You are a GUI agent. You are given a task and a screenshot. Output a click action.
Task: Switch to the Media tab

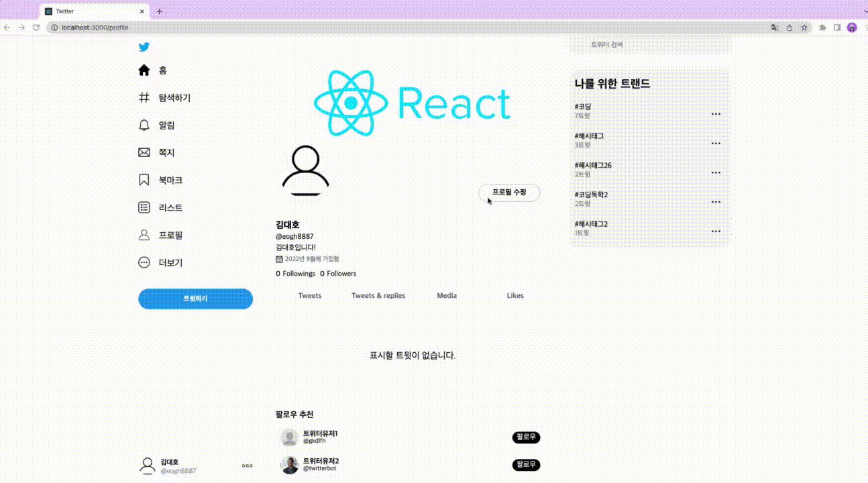(x=447, y=296)
